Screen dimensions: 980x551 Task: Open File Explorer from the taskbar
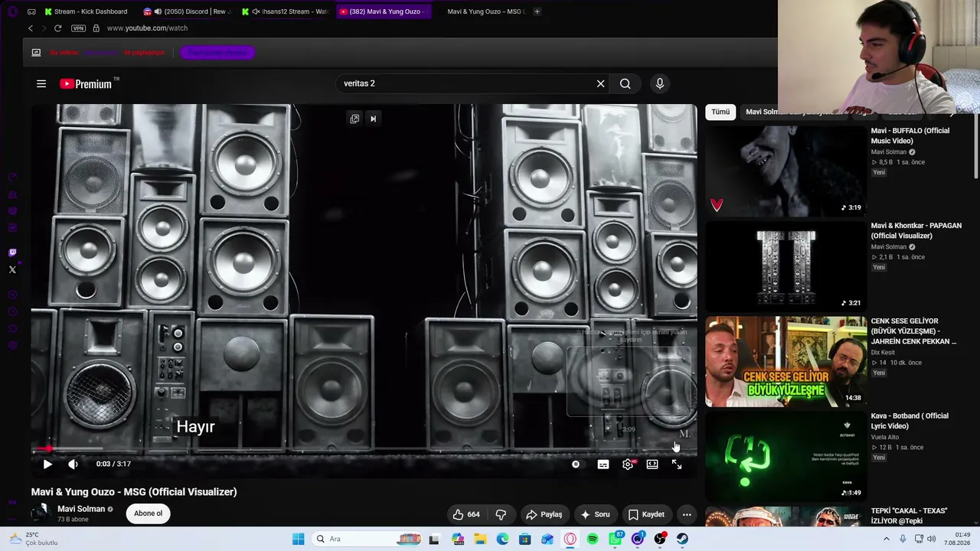(x=480, y=539)
